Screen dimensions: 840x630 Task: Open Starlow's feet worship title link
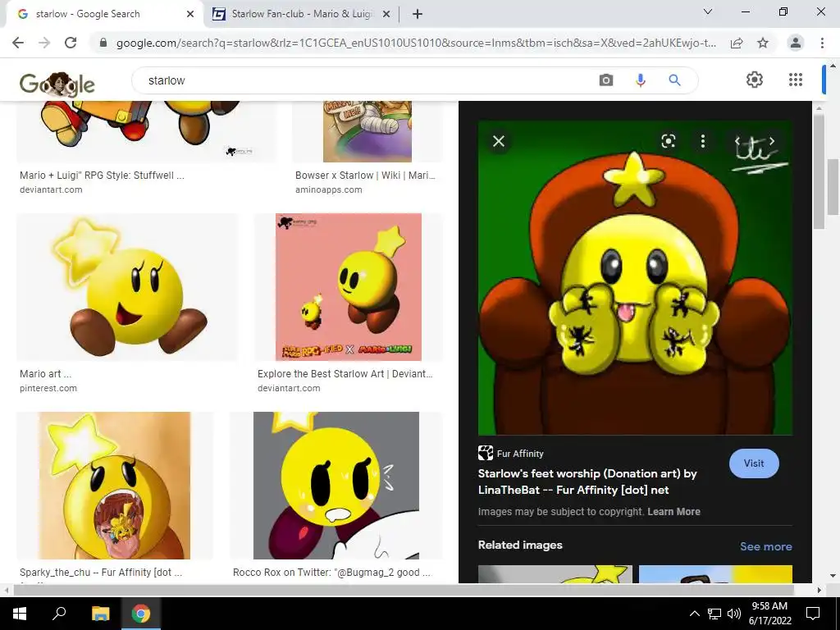587,482
